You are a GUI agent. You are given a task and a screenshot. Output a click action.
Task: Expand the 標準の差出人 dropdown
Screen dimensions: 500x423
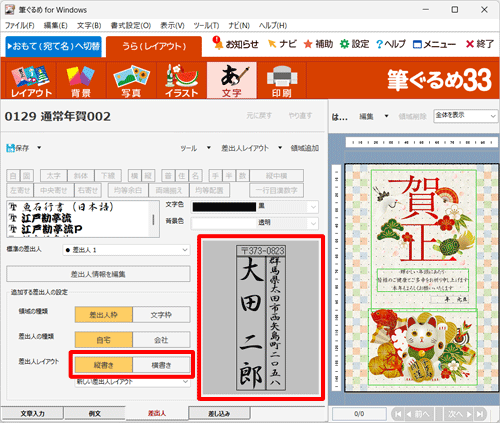click(185, 250)
